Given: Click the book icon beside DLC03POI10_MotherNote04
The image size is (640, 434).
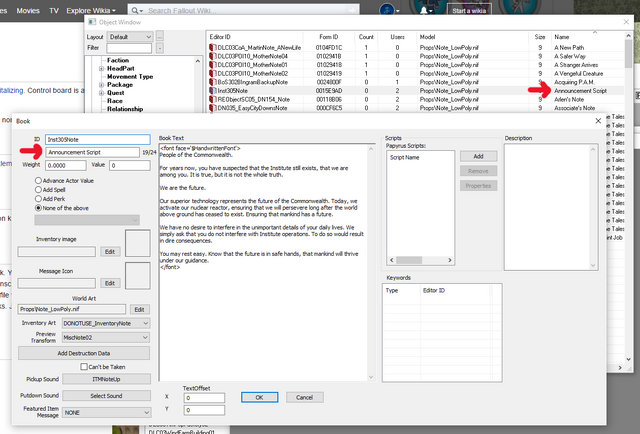Looking at the screenshot, I should click(212, 56).
